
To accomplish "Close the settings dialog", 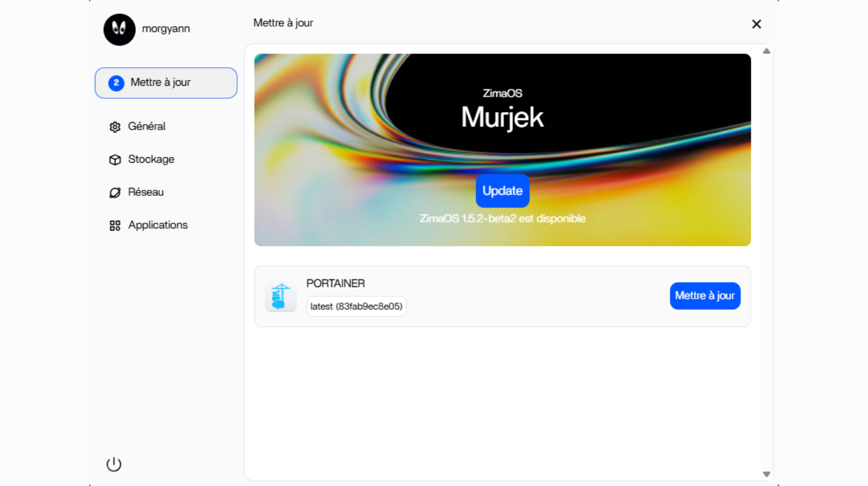I will [x=756, y=24].
